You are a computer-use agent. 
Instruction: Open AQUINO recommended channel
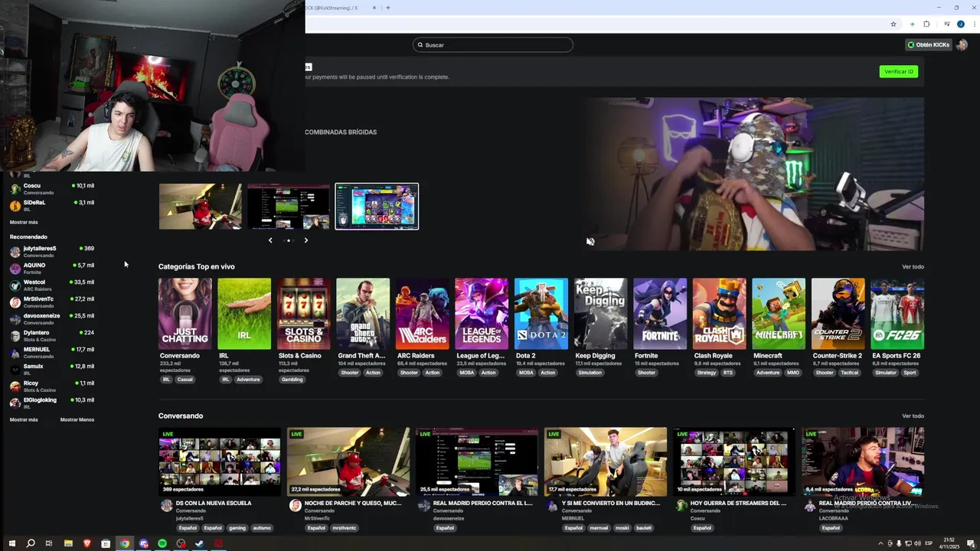click(x=52, y=268)
